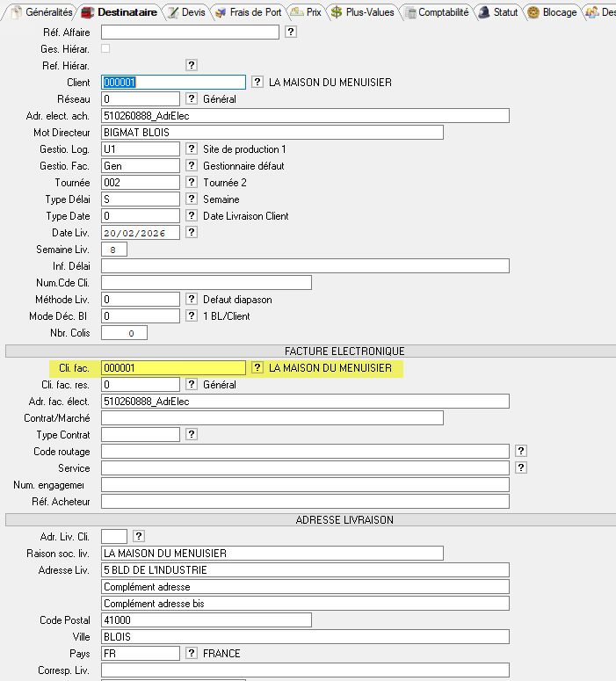Click the Contrat/Marché input field
This screenshot has height=681, width=616.
click(272, 417)
